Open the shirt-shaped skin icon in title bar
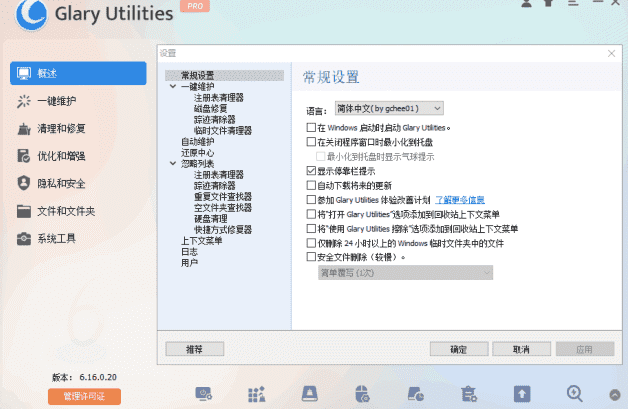Image resolution: width=628 pixels, height=409 pixels. click(548, 3)
